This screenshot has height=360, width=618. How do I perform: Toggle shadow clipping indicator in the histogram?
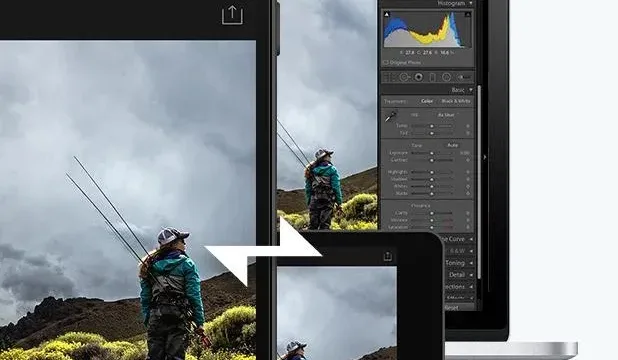pos(387,15)
